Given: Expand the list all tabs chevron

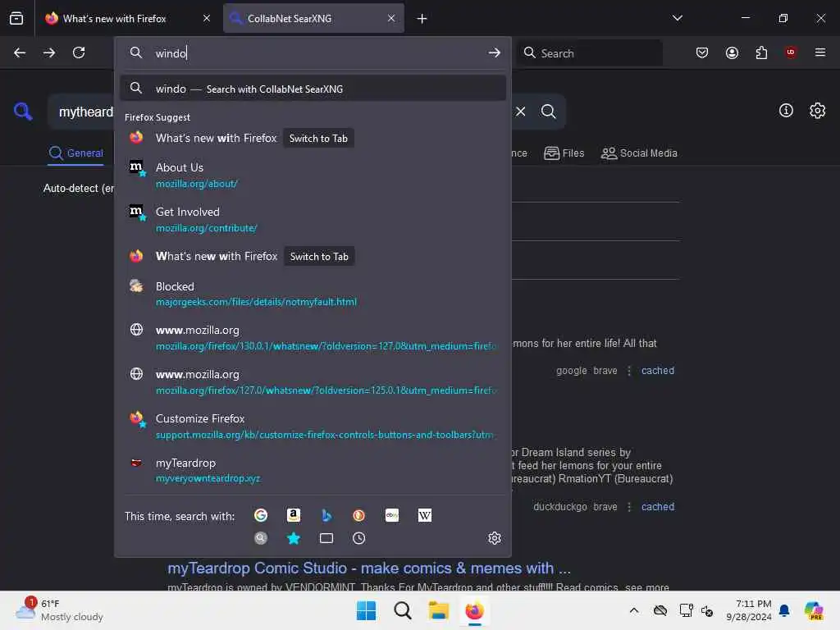Looking at the screenshot, I should (678, 18).
